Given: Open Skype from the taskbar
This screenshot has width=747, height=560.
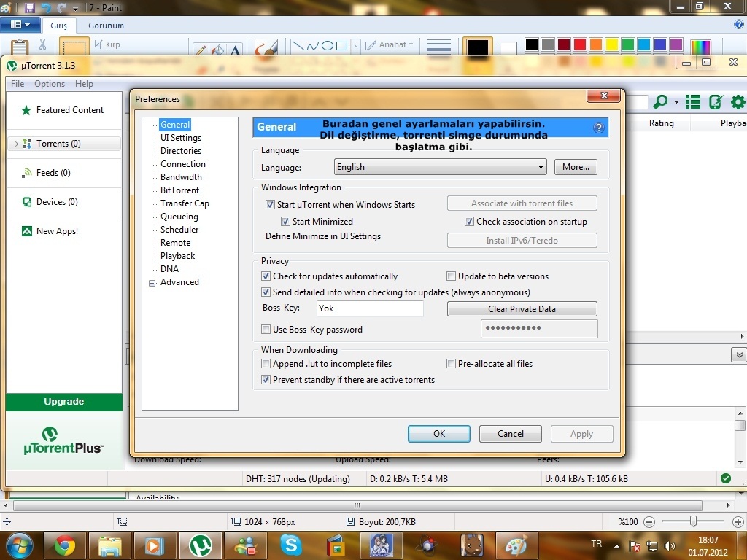Looking at the screenshot, I should pos(290,545).
